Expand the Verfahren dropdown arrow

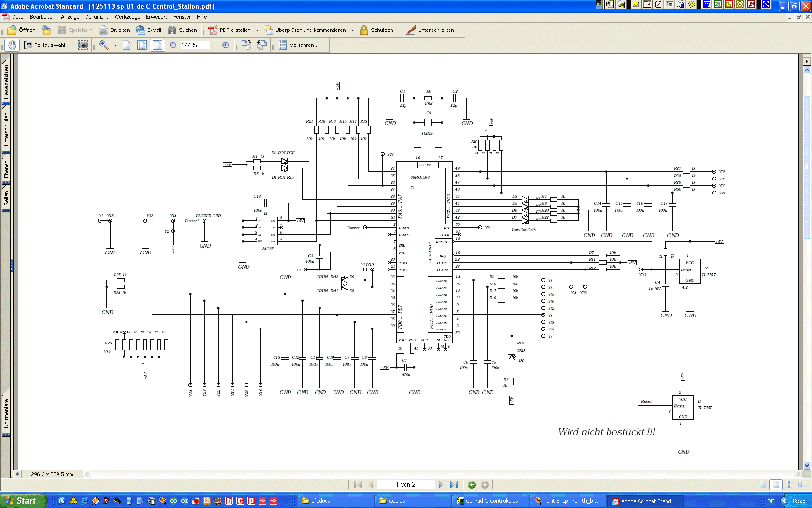(x=325, y=45)
